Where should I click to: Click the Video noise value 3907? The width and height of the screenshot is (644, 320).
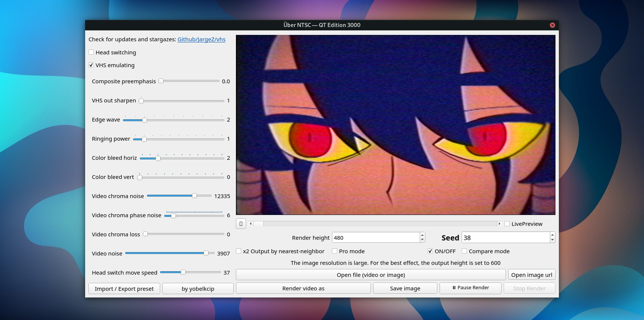coord(224,254)
